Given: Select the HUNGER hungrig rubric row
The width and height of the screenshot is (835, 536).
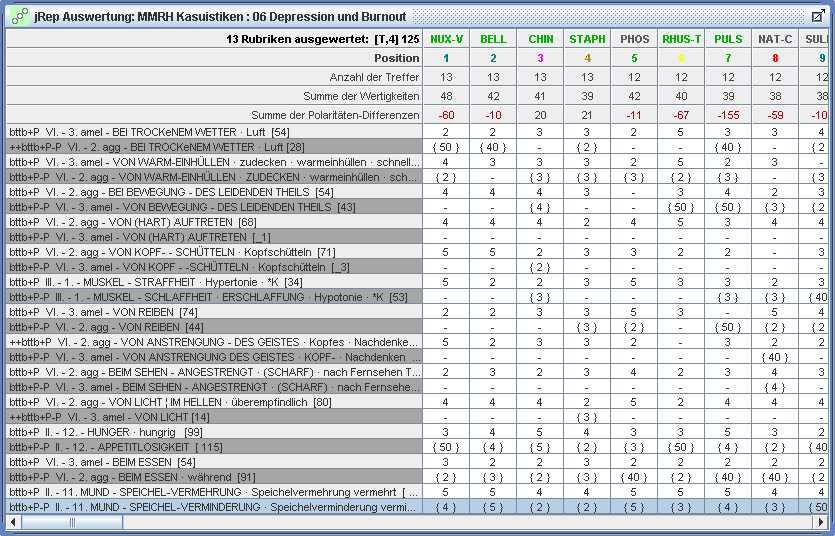Looking at the screenshot, I should click(214, 432).
